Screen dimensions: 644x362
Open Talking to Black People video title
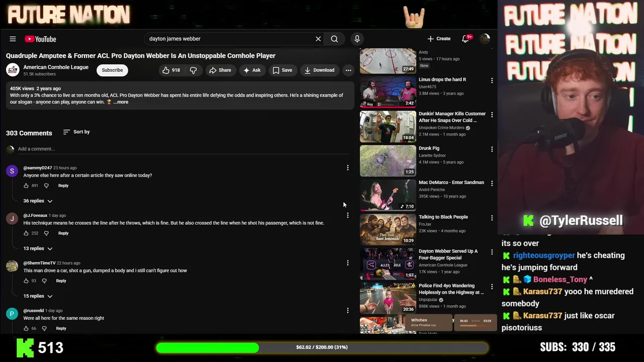click(x=443, y=217)
